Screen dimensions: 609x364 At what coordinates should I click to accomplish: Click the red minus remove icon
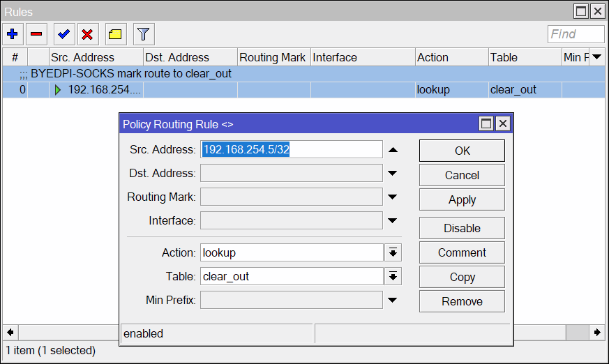click(36, 34)
